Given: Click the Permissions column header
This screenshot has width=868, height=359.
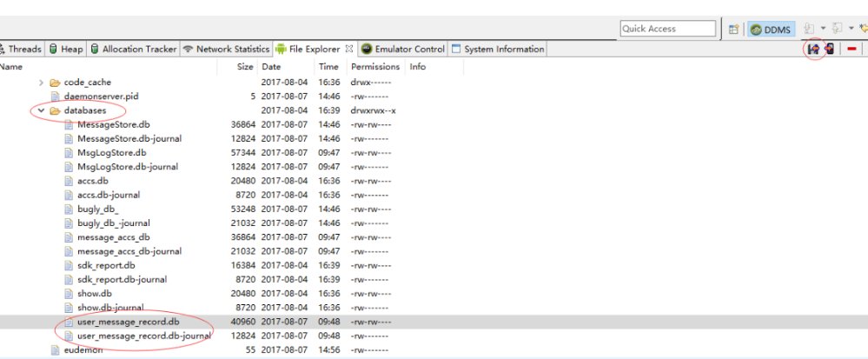Looking at the screenshot, I should (375, 66).
